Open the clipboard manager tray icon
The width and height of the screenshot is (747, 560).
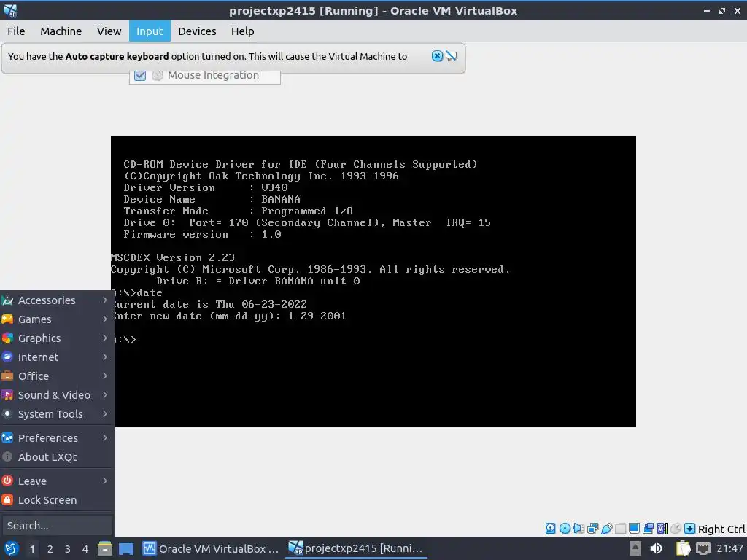(x=683, y=548)
